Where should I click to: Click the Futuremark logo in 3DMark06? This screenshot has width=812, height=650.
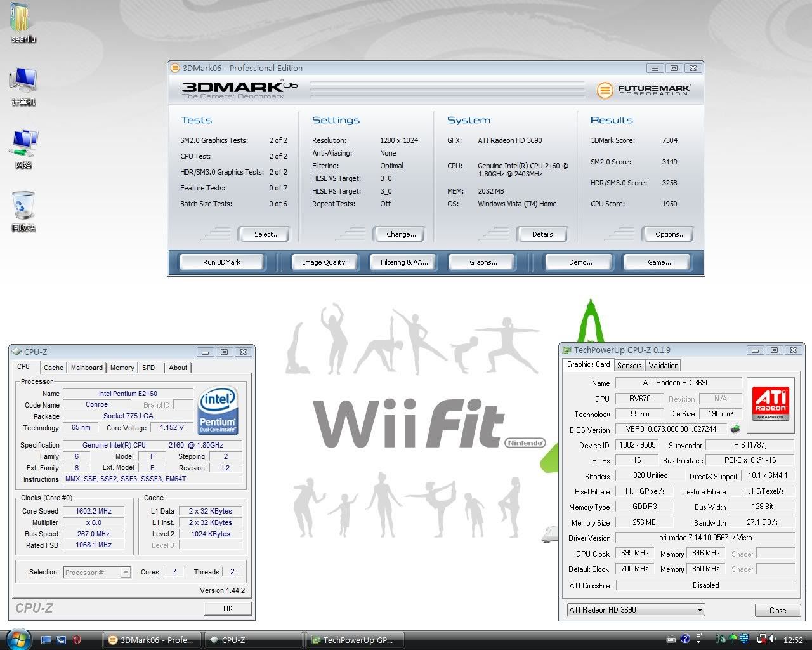click(x=643, y=90)
